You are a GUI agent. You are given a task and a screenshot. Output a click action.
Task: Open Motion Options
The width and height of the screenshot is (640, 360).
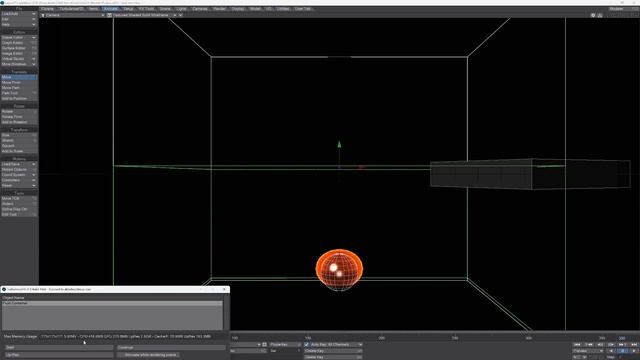(x=19, y=169)
